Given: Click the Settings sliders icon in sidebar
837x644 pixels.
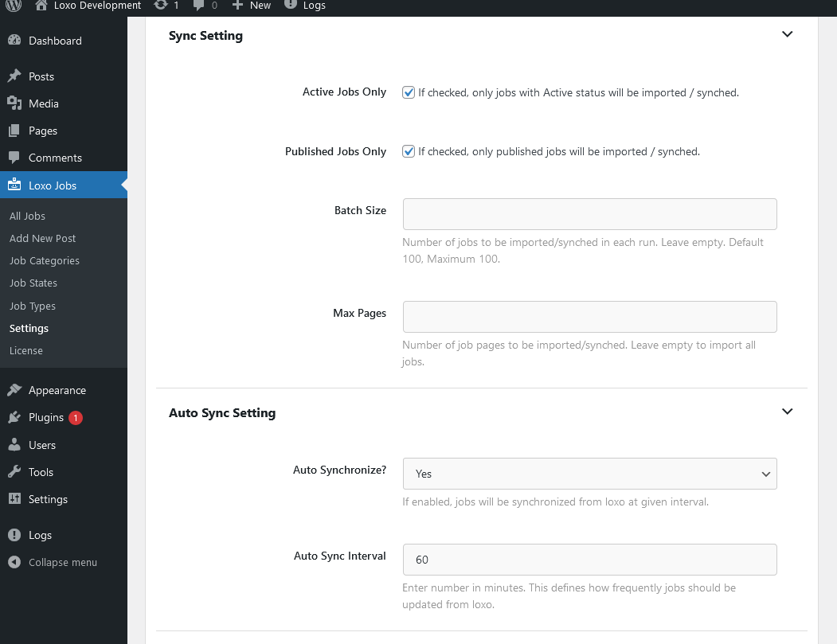Looking at the screenshot, I should point(14,499).
